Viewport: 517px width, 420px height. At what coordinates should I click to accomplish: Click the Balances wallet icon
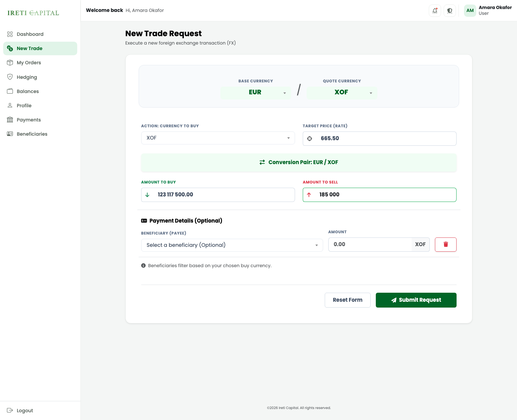10,91
